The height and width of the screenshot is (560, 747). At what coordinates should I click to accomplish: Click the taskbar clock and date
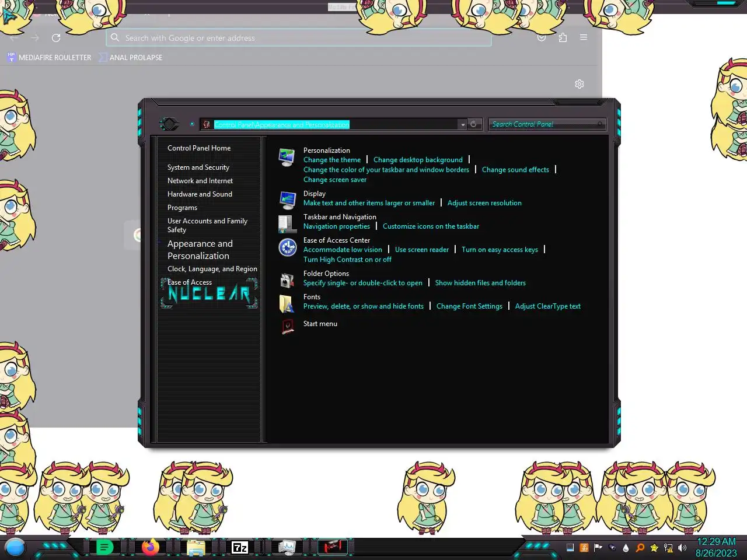click(716, 547)
